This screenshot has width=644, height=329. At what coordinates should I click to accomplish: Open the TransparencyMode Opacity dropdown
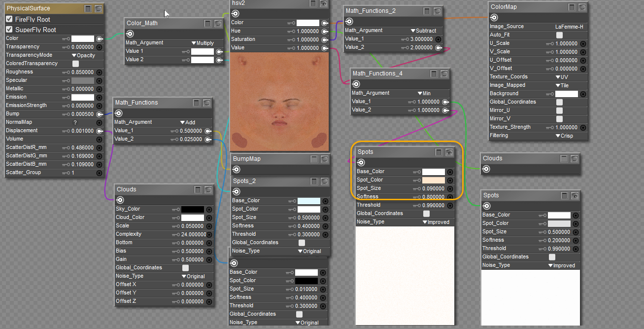[x=83, y=55]
